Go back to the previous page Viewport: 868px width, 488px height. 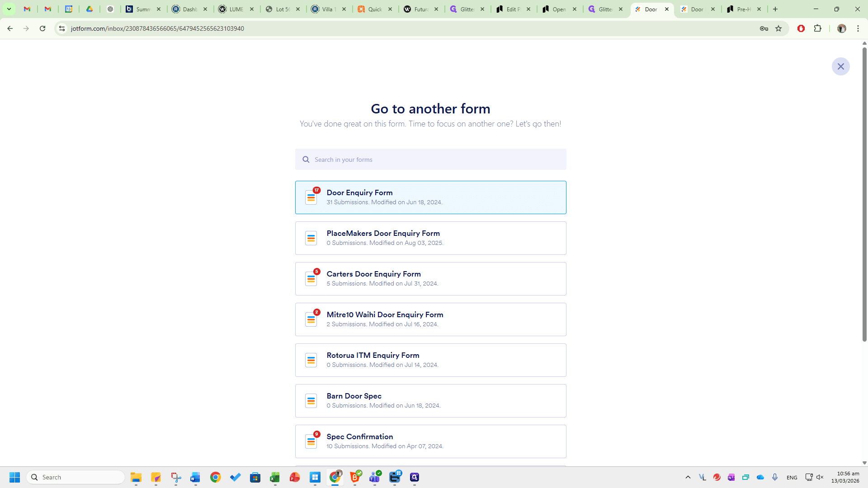pyautogui.click(x=10, y=28)
